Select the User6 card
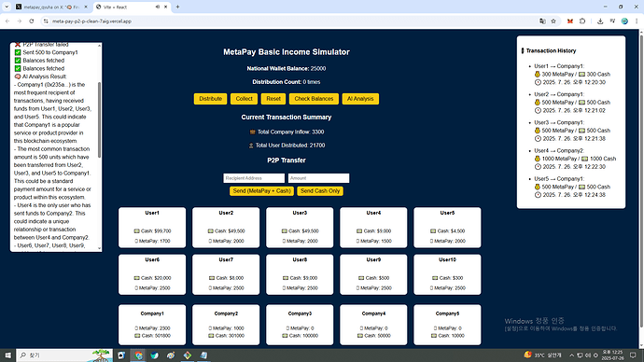The image size is (644, 362). 152,274
